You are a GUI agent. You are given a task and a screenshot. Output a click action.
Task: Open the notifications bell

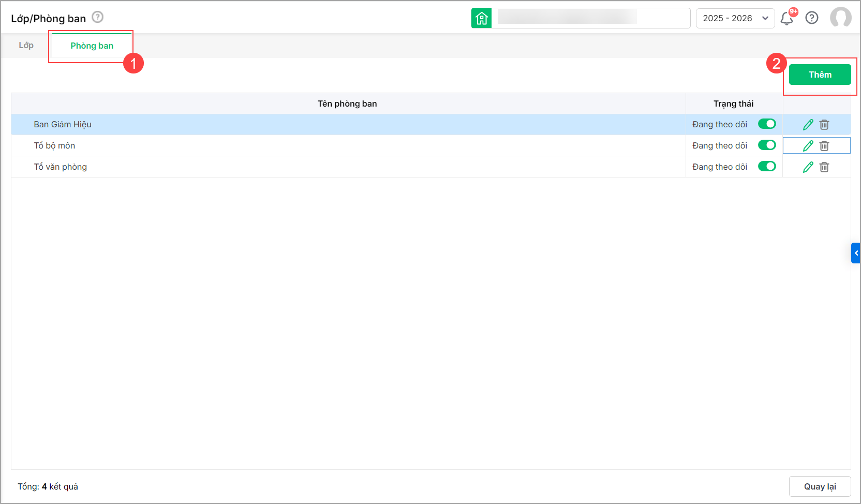pyautogui.click(x=787, y=18)
